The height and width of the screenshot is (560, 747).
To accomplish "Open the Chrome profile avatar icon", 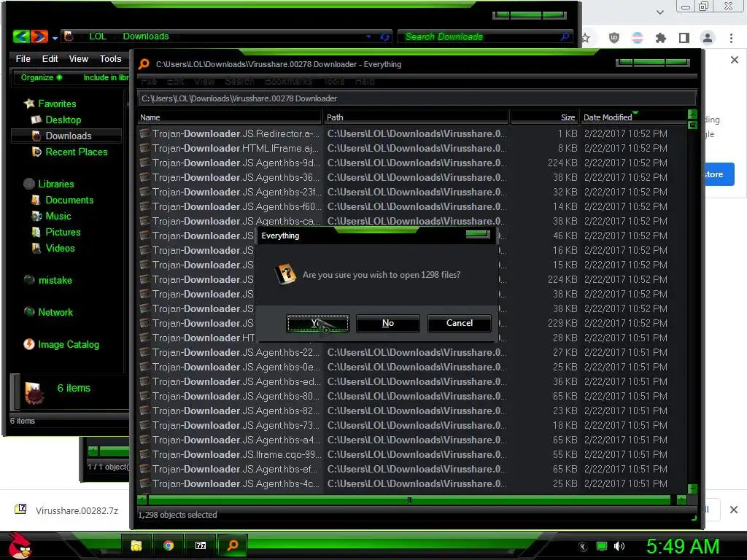I will click(708, 38).
